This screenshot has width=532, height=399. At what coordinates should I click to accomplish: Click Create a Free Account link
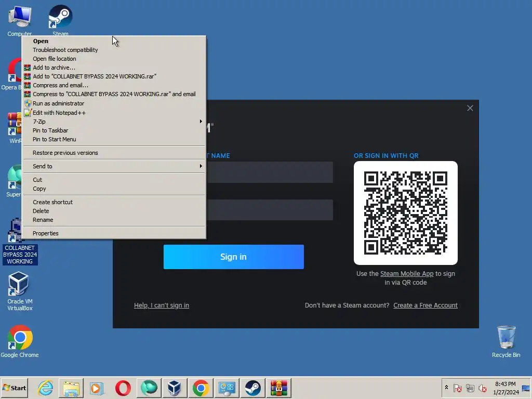point(425,305)
